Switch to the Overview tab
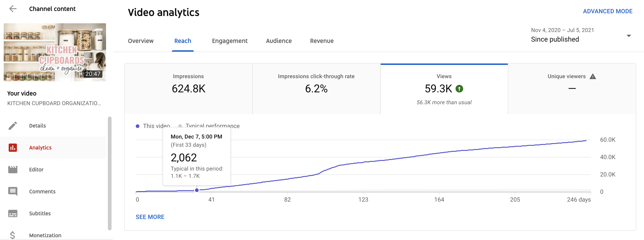This screenshot has width=644, height=240. [141, 41]
